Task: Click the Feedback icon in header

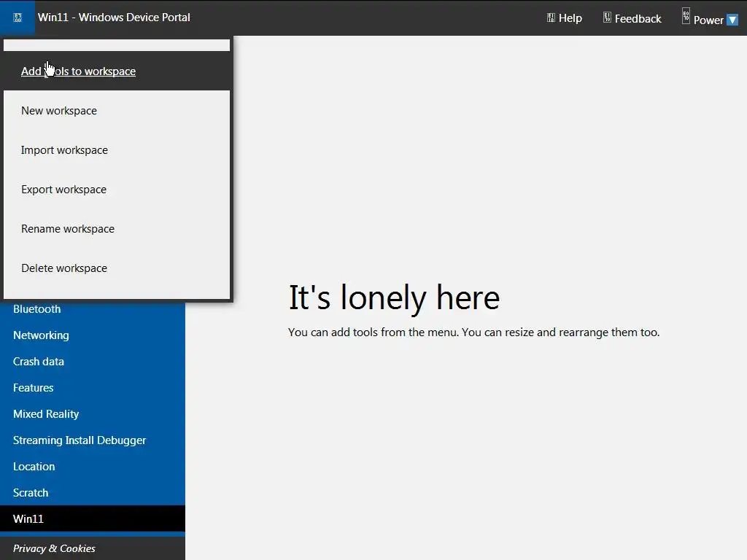Action: (x=607, y=17)
